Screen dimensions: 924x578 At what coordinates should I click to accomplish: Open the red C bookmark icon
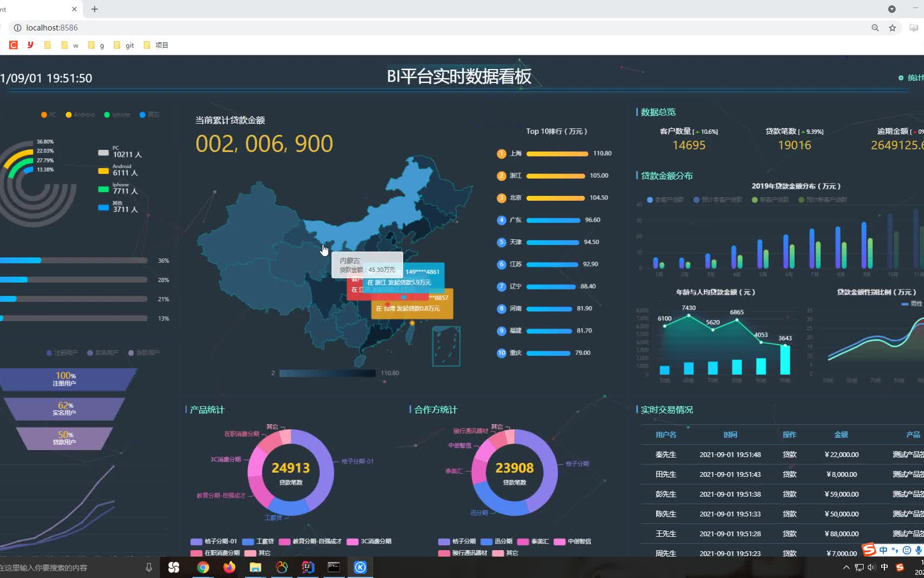[x=13, y=45]
